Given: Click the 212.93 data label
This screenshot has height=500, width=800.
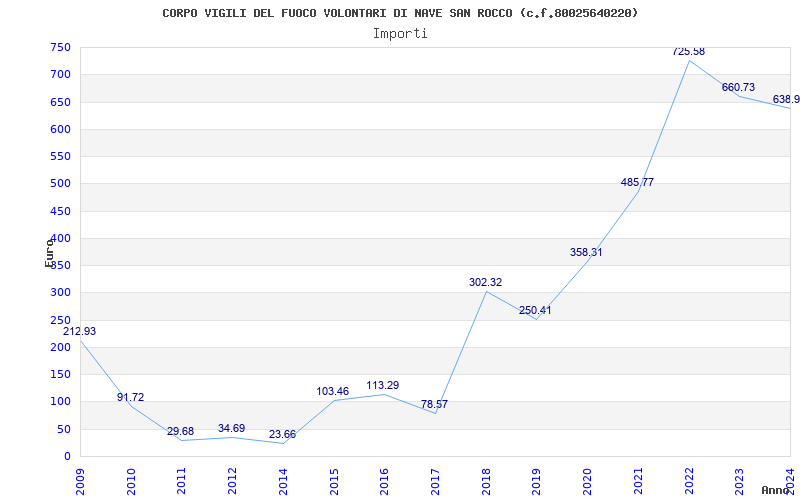Looking at the screenshot, I should point(80,331).
